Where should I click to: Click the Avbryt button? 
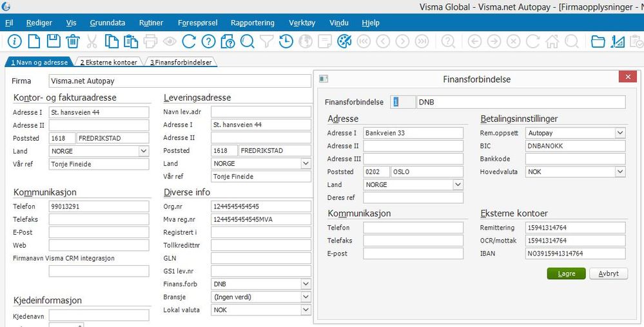tap(609, 273)
